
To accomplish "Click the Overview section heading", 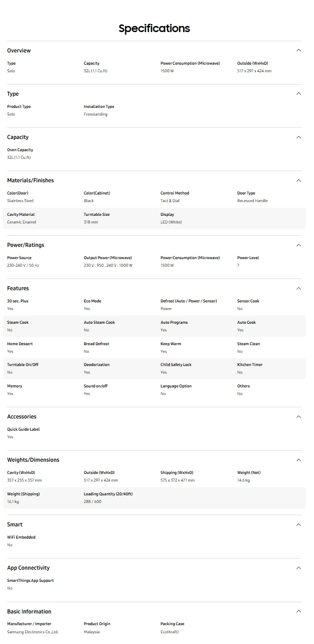I will (19, 50).
